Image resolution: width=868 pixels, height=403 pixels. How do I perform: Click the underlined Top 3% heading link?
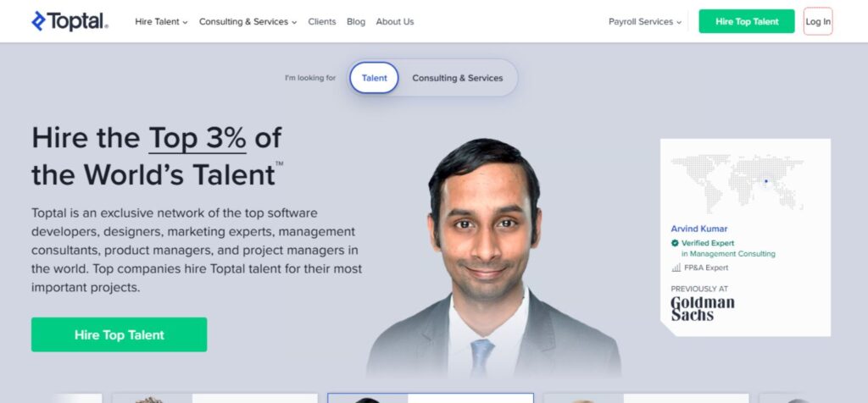point(197,138)
